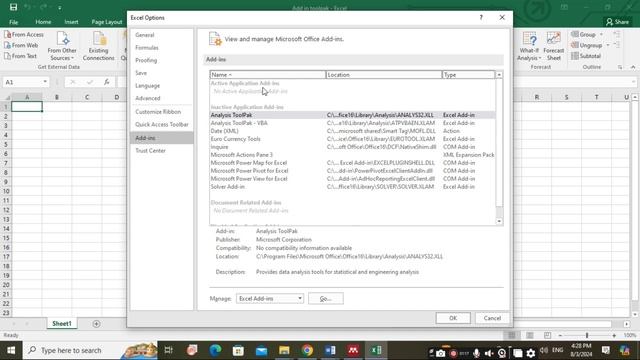Click the Go... button
Image resolution: width=640 pixels, height=360 pixels.
click(x=326, y=298)
